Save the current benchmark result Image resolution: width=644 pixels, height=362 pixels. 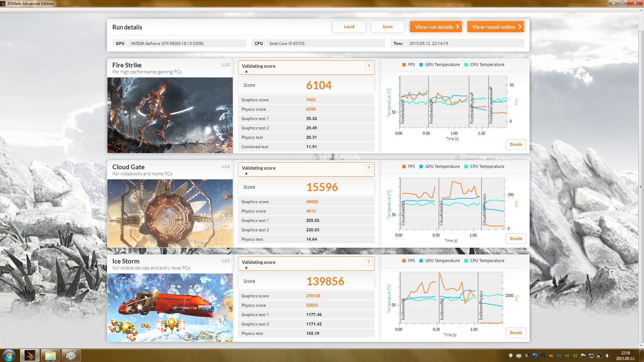(387, 27)
